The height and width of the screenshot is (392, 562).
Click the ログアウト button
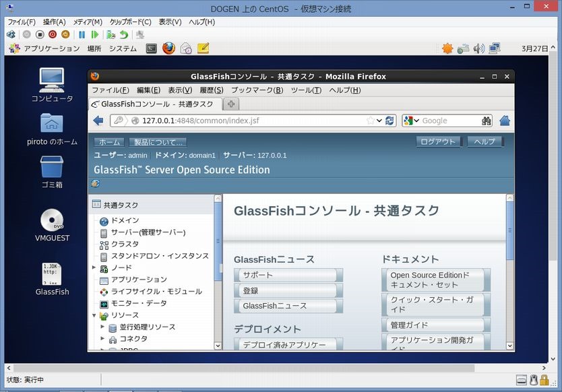pos(438,141)
